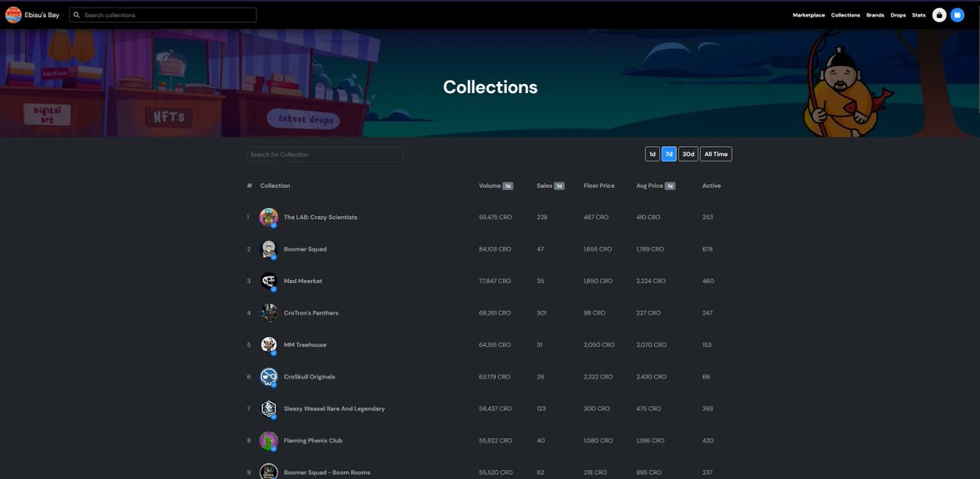Open the Flaming Phenix Club link

tap(313, 441)
